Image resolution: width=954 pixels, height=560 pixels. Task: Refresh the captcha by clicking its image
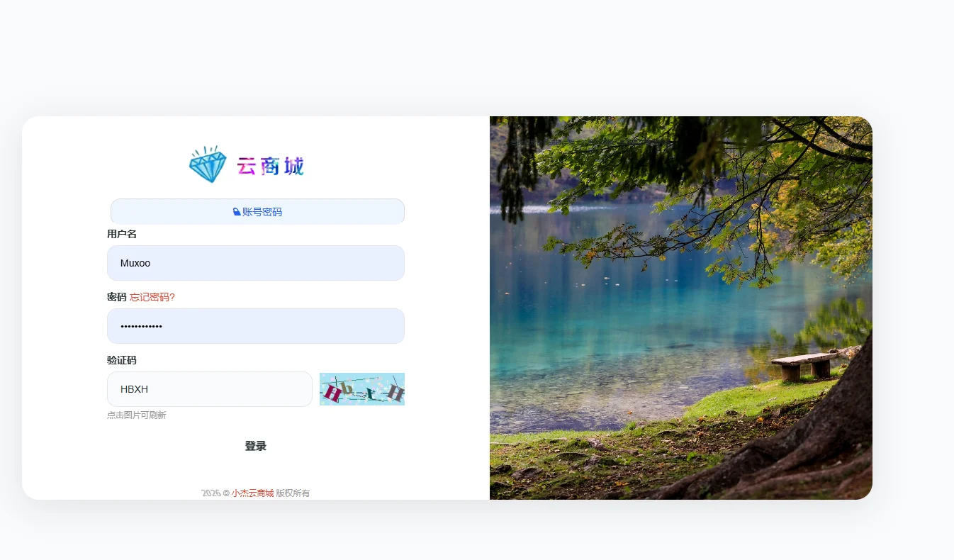point(361,388)
